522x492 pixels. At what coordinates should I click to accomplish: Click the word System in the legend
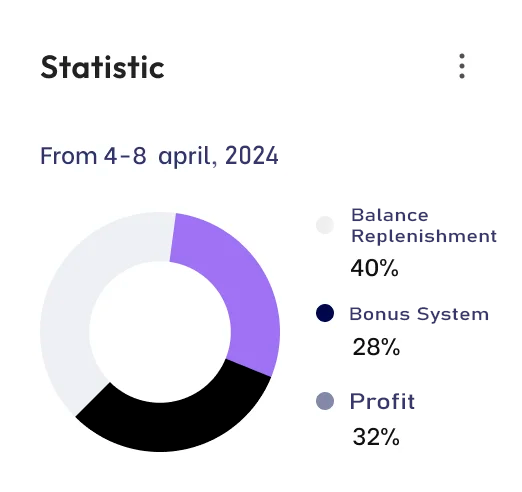(453, 315)
